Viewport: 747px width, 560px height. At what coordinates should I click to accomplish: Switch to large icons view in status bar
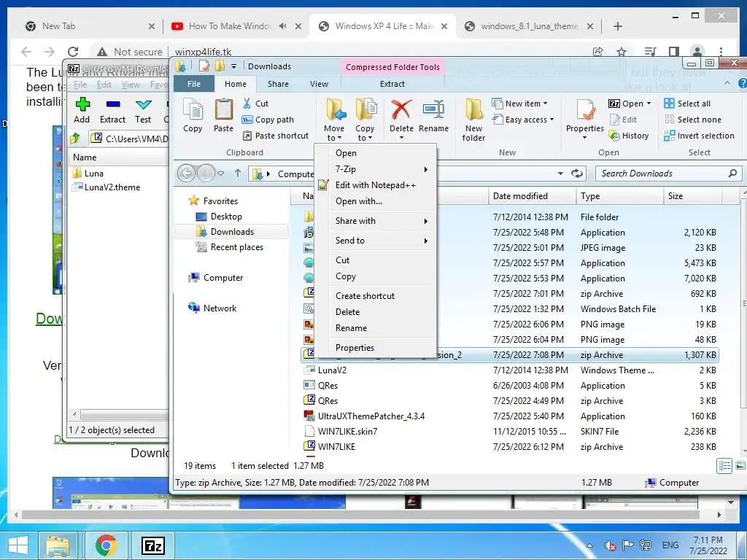pos(740,466)
